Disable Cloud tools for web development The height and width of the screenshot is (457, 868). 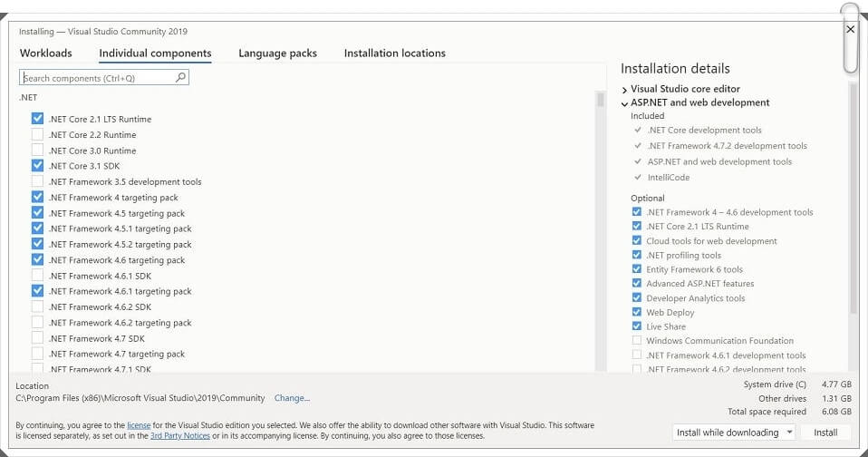coord(637,240)
